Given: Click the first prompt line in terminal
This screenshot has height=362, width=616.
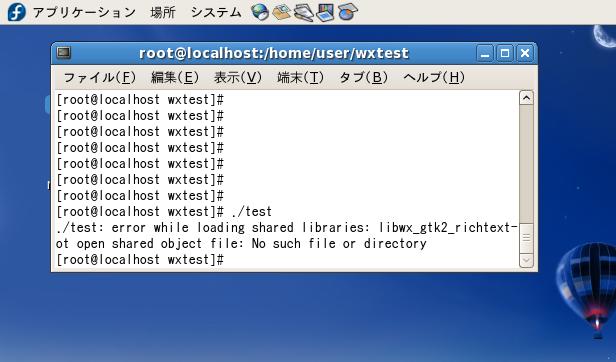Looking at the screenshot, I should click(140, 100).
